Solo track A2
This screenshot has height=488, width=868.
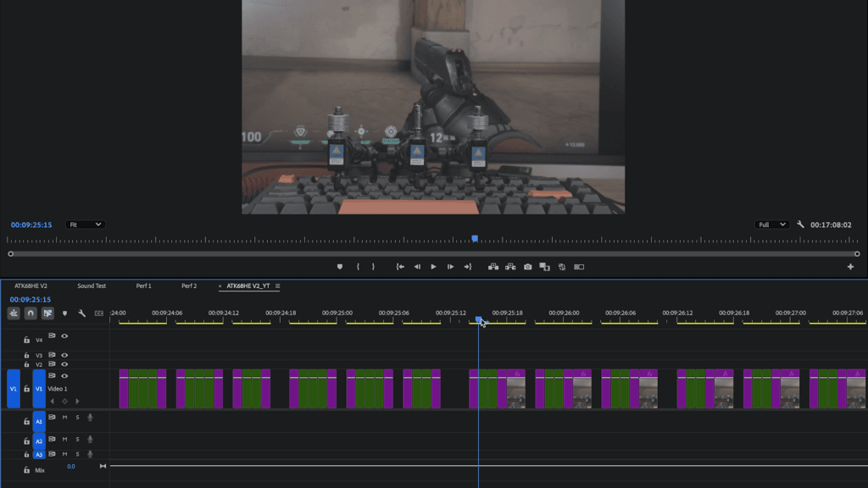77,440
